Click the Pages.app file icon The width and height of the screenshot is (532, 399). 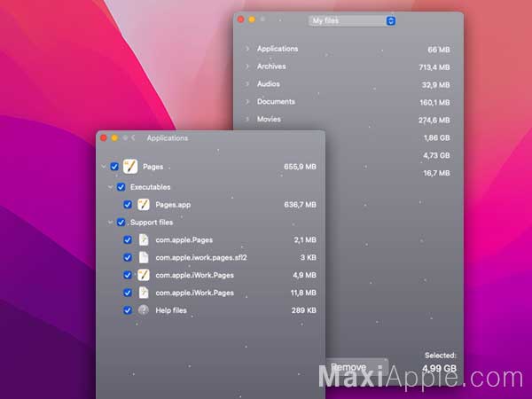pyautogui.click(x=144, y=205)
